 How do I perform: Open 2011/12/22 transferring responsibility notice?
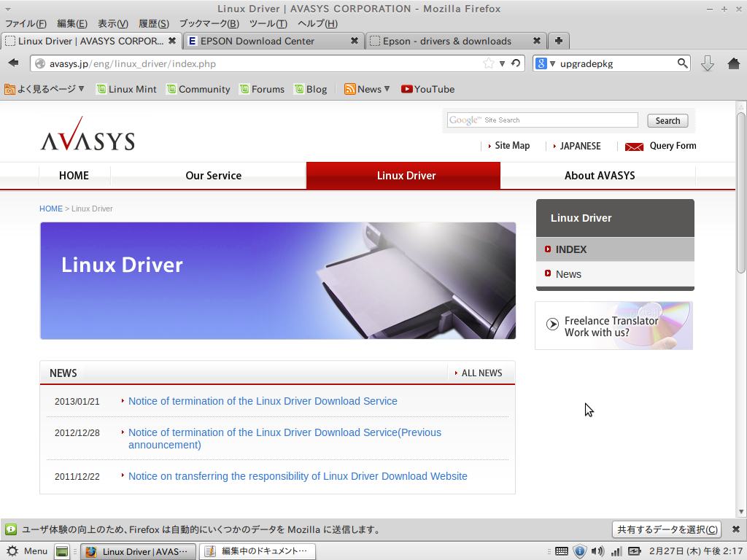298,476
